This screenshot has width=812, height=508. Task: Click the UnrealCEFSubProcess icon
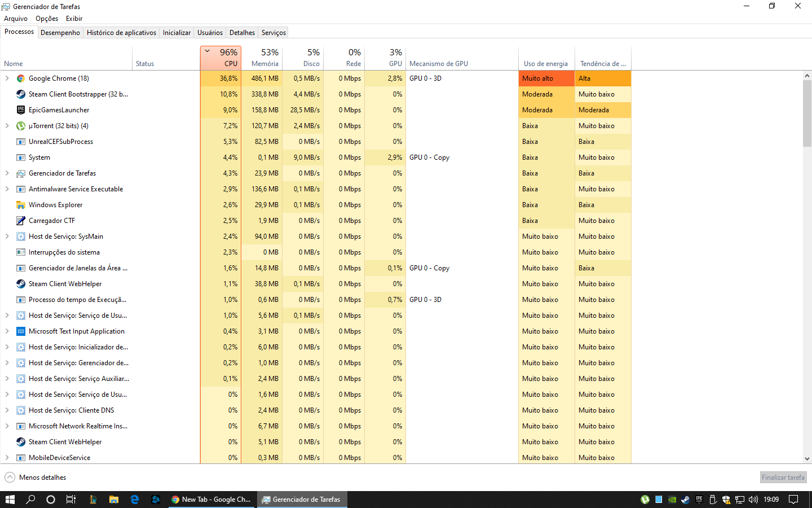tap(21, 142)
